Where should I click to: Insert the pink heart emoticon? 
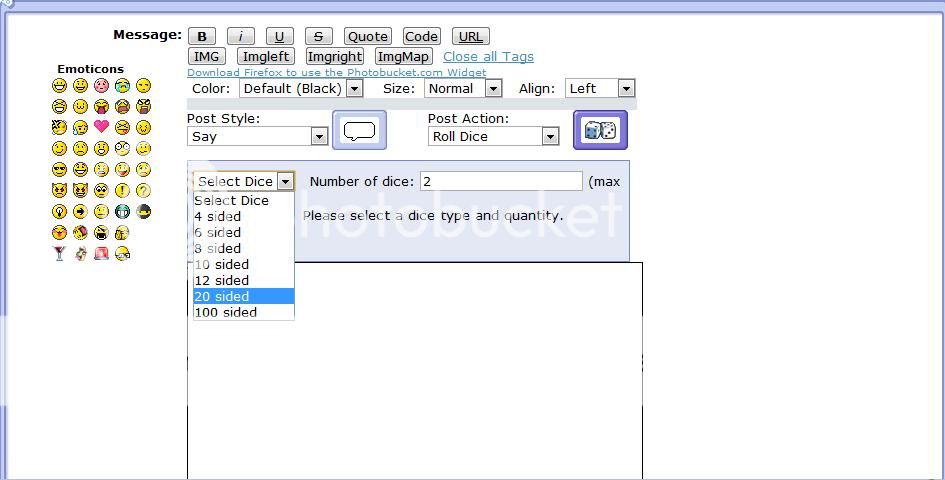[x=101, y=127]
